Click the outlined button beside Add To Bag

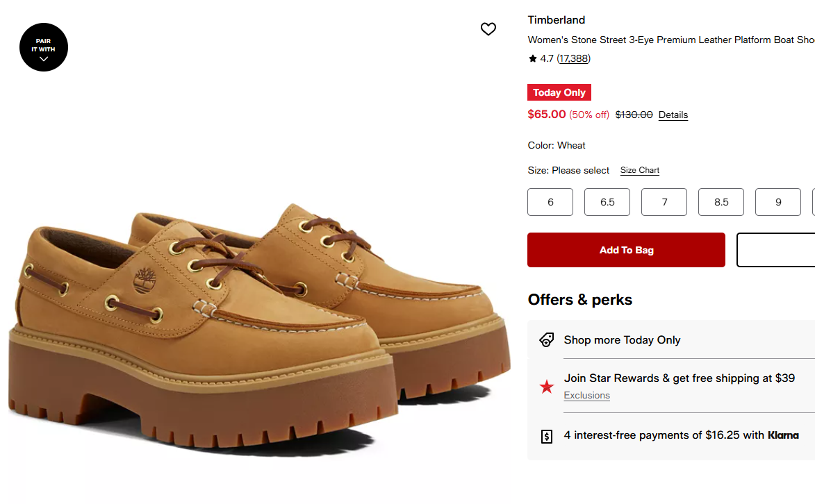(776, 250)
